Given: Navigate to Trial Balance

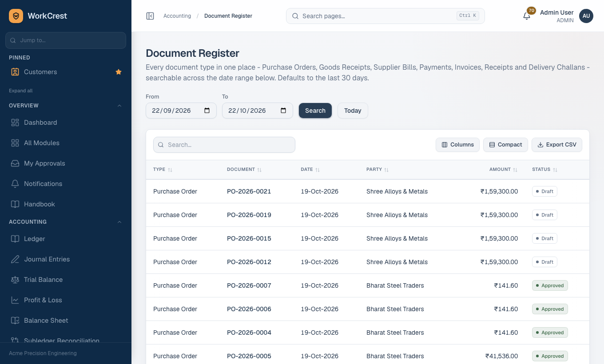Looking at the screenshot, I should pyautogui.click(x=66, y=280).
